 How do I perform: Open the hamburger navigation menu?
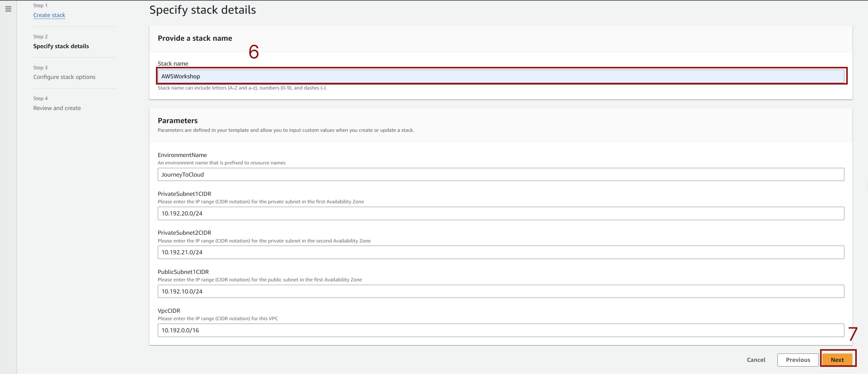tap(8, 9)
